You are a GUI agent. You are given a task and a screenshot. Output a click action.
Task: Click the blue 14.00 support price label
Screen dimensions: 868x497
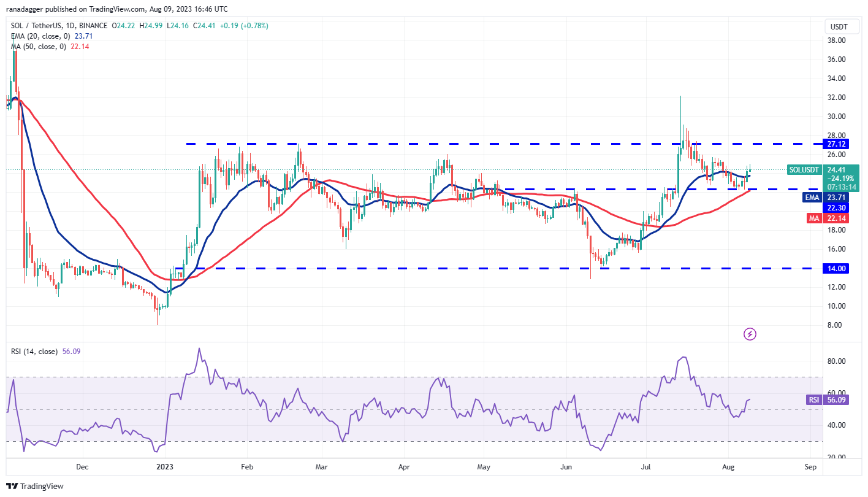point(835,268)
